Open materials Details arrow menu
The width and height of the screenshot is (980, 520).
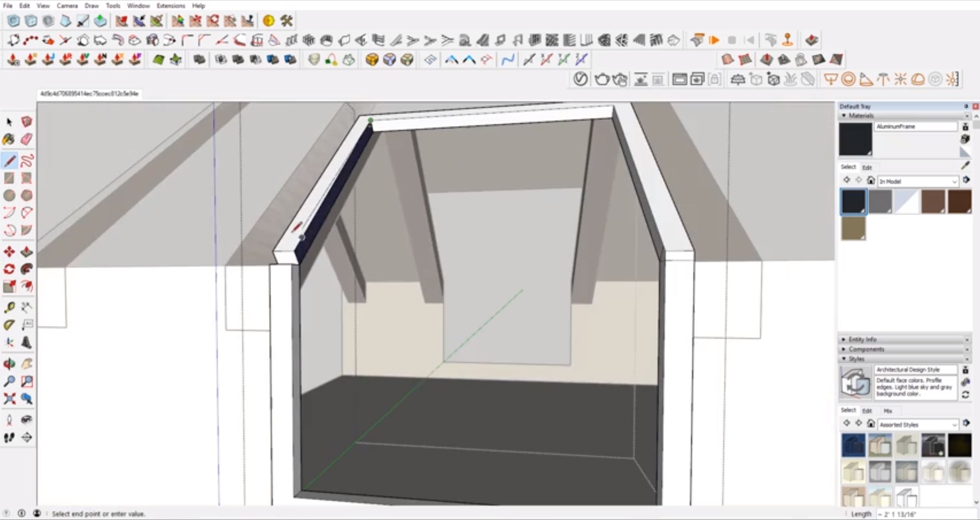point(966,180)
